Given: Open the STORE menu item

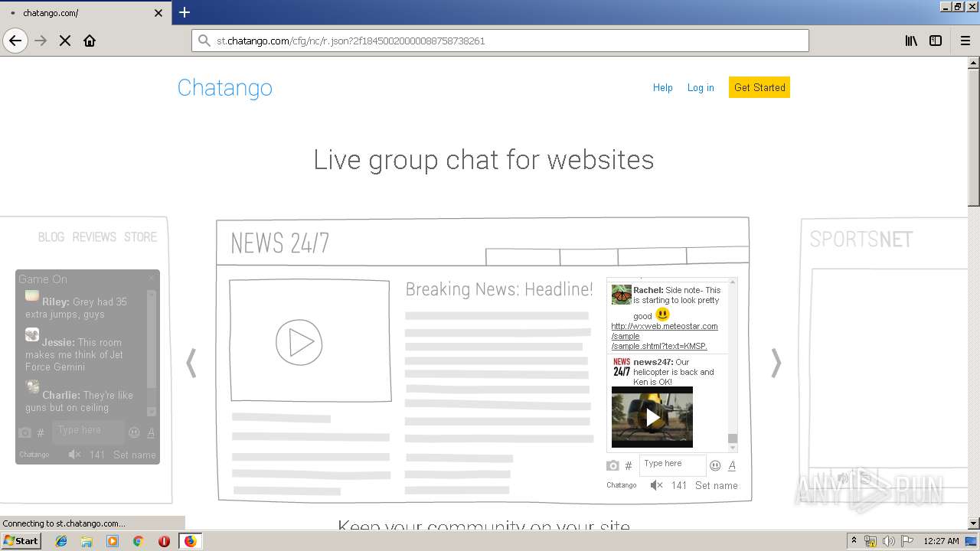Looking at the screenshot, I should 140,237.
